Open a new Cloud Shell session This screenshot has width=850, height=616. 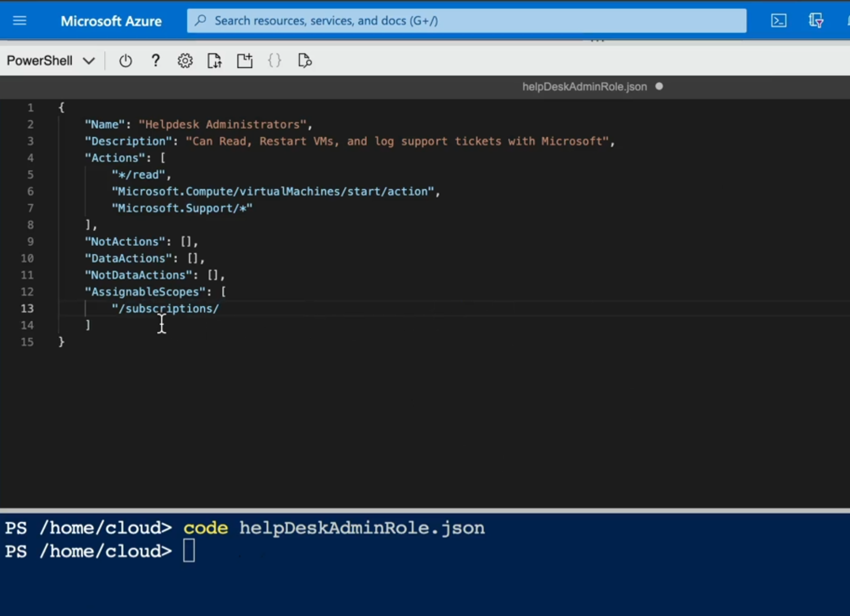244,61
